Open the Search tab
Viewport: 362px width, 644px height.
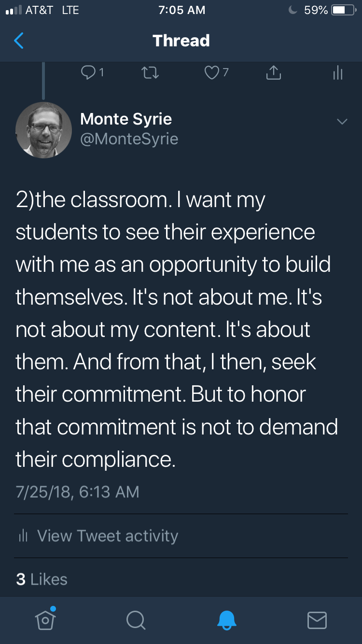[x=136, y=620]
